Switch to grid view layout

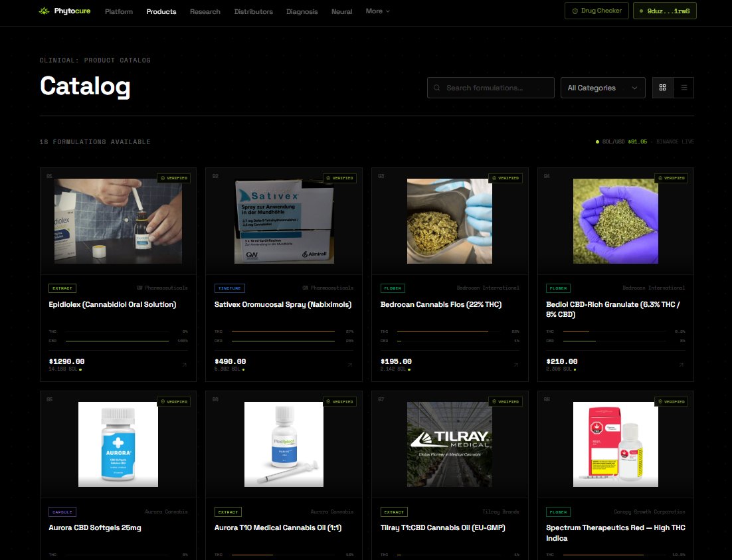(662, 88)
